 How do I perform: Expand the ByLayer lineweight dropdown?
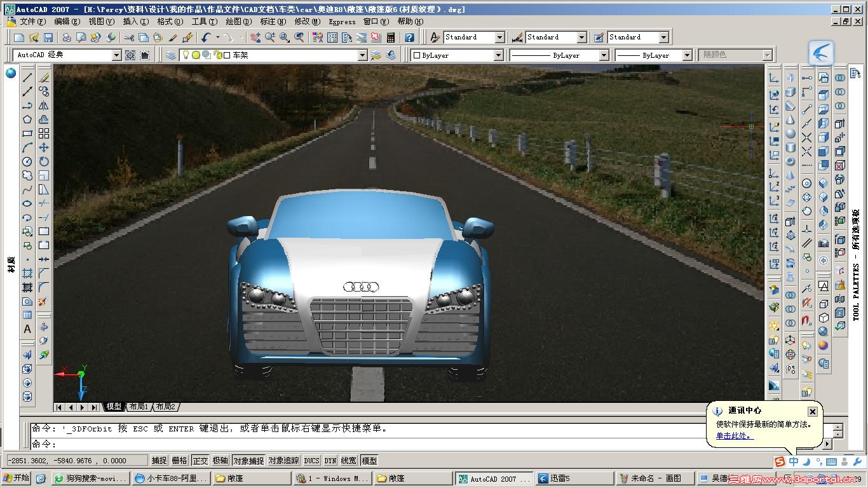click(686, 55)
